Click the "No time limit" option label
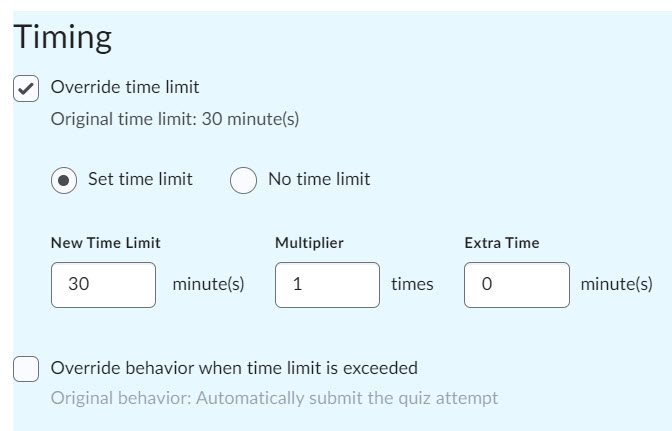The image size is (672, 431). pyautogui.click(x=319, y=179)
